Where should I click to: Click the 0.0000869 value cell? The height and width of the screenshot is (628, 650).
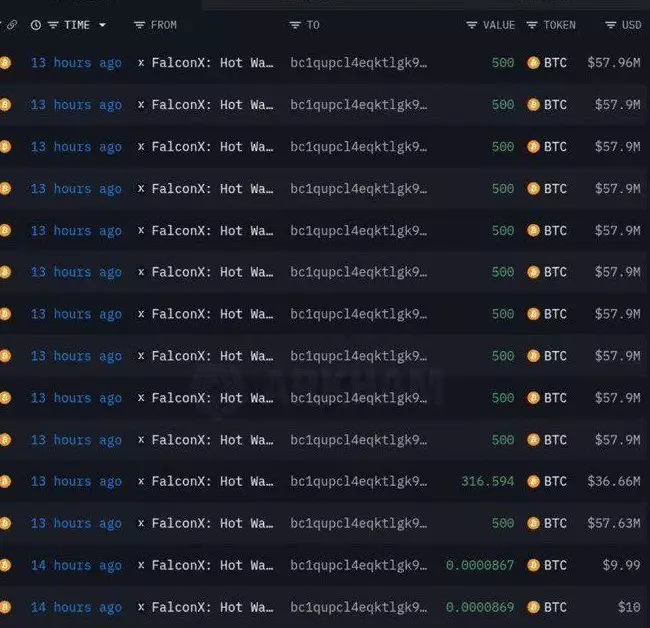[480, 607]
